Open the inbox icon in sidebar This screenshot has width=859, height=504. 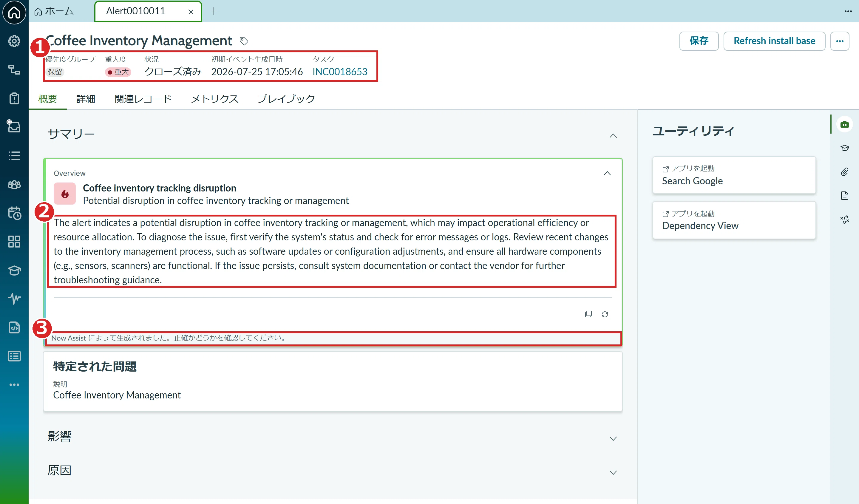coord(14,126)
